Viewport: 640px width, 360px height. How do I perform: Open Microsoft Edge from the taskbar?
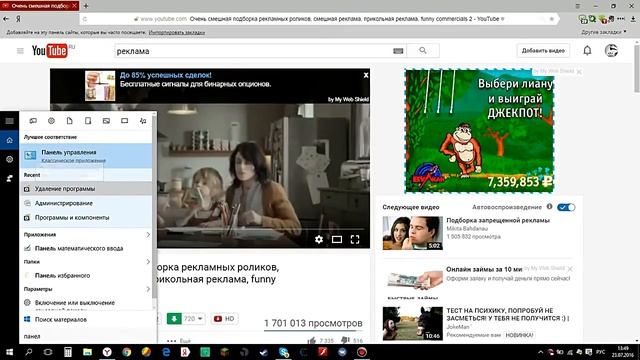166,352
